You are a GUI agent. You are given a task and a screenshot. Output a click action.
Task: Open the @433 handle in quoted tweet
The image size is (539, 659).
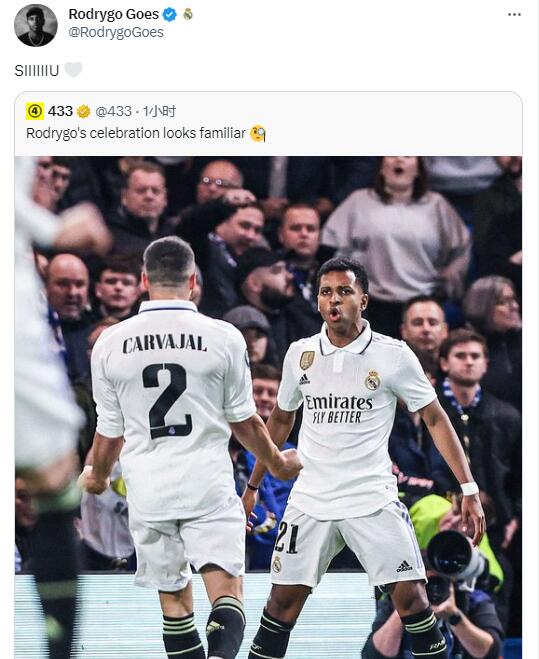point(114,111)
